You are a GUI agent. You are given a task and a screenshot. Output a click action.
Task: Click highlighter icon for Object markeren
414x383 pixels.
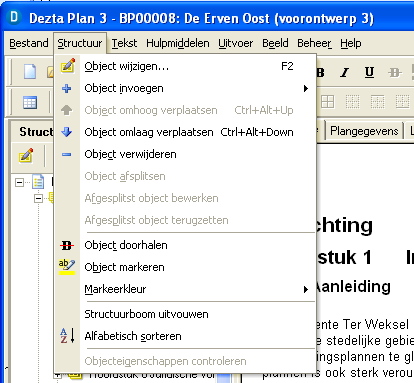pos(67,267)
